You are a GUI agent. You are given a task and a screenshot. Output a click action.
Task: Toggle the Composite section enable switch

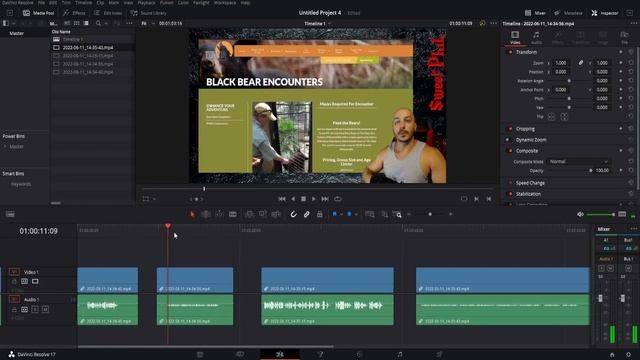click(510, 151)
